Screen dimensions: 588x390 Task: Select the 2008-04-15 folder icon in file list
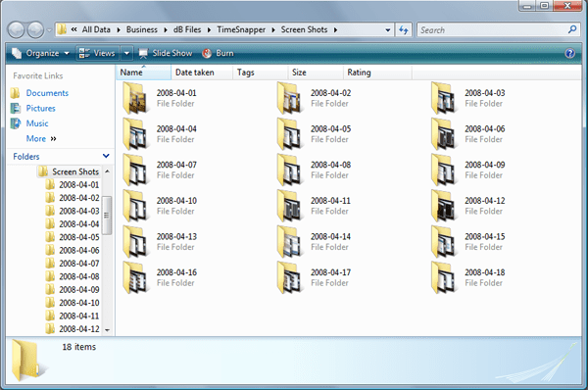coord(443,241)
